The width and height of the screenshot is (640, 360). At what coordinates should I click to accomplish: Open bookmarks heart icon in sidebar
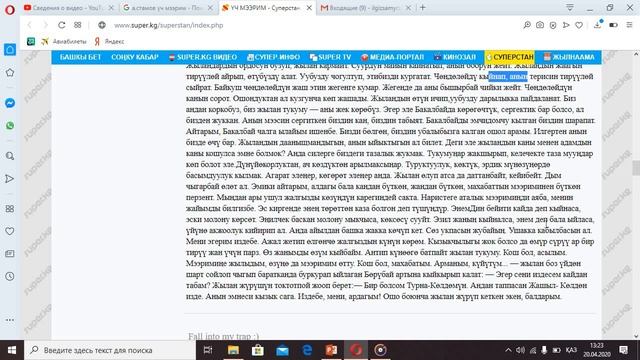coord(10,231)
